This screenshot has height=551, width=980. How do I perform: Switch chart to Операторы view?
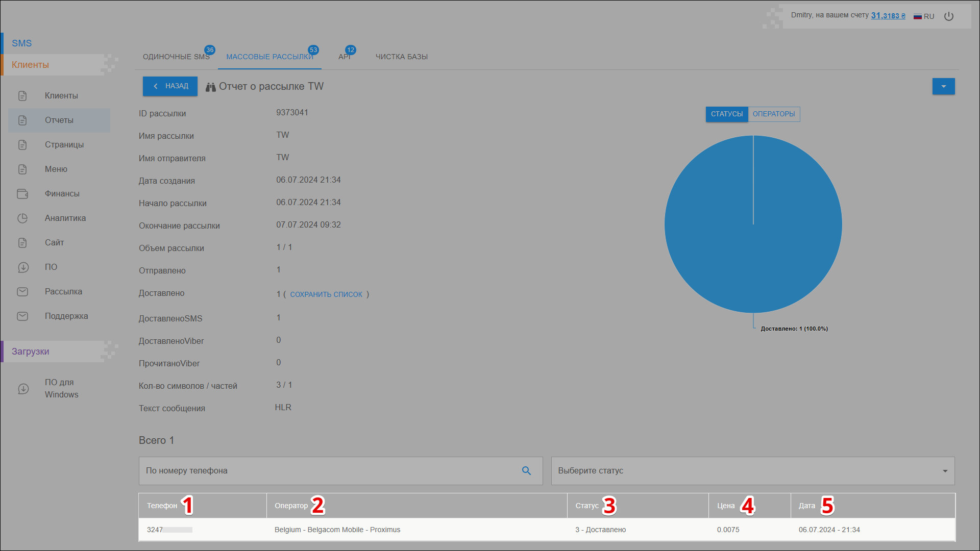click(773, 114)
